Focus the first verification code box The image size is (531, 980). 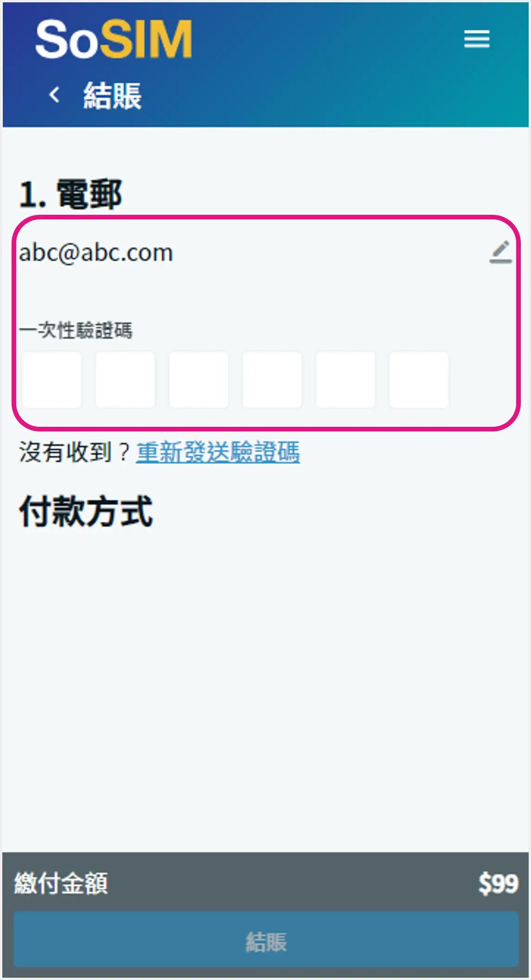52,380
